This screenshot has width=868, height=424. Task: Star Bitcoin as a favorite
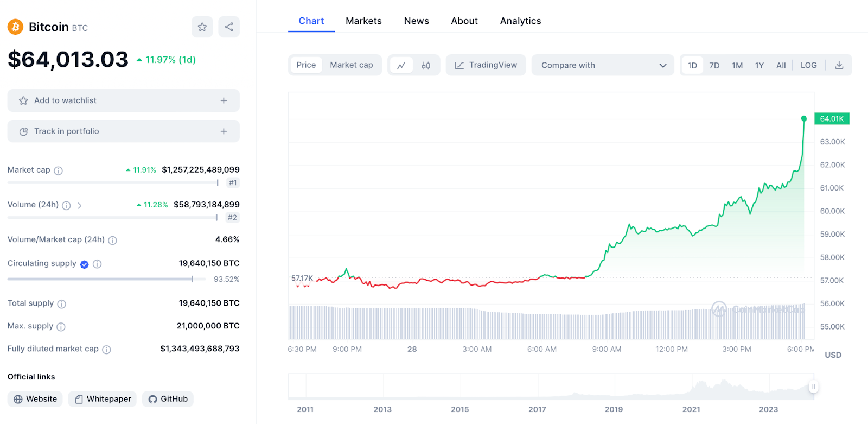(202, 27)
